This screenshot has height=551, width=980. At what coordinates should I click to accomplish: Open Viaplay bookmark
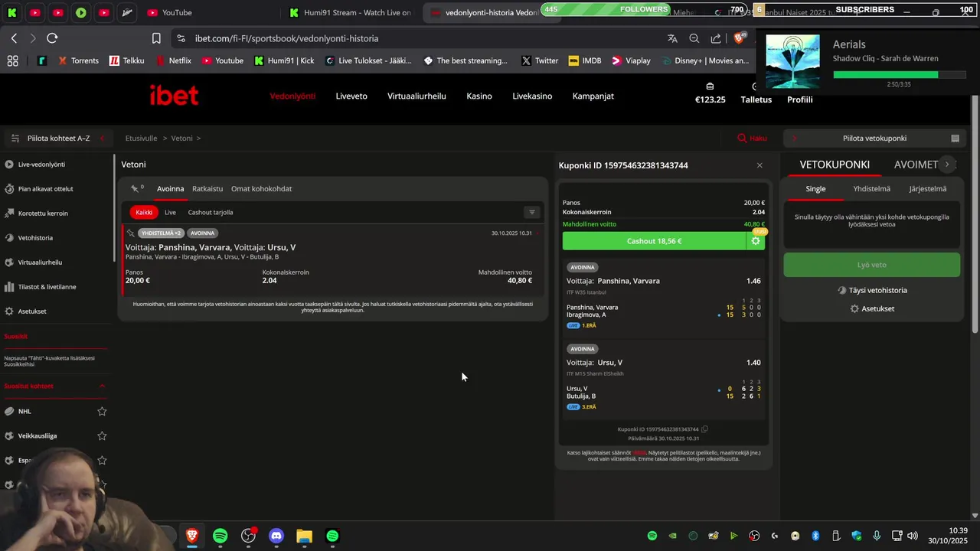coord(631,60)
